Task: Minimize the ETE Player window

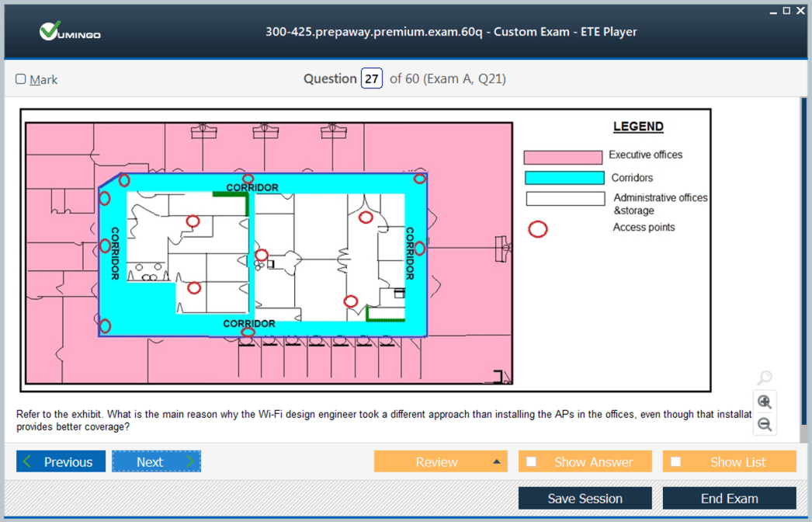Action: pos(773,12)
